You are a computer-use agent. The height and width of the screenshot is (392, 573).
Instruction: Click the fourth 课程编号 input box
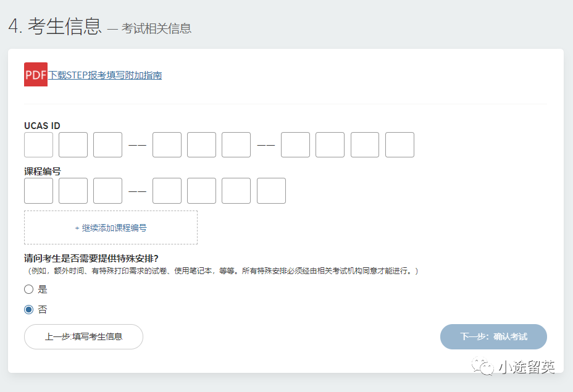pyautogui.click(x=167, y=191)
